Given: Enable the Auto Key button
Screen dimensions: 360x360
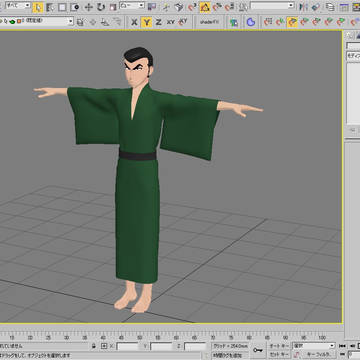Looking at the screenshot, I should pos(279,346).
